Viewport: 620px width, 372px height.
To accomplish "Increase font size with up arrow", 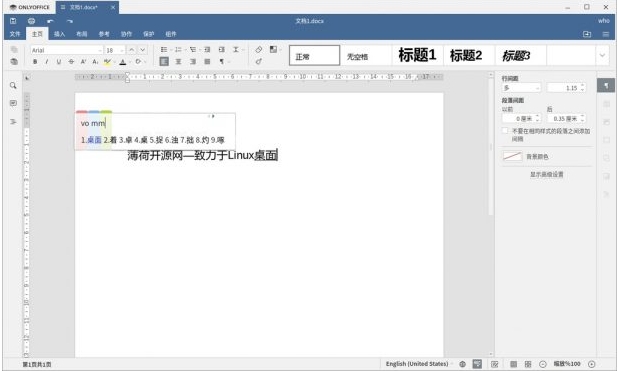I will tap(132, 50).
